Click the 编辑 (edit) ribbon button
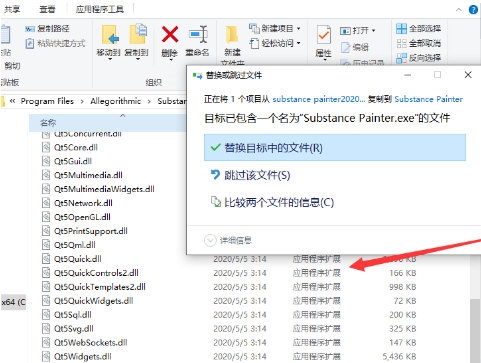Image resolution: width=481 pixels, height=363 pixels. pyautogui.click(x=355, y=47)
